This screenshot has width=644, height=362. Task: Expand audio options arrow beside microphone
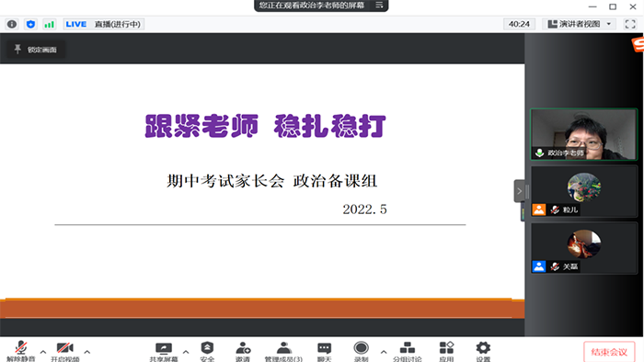43,352
